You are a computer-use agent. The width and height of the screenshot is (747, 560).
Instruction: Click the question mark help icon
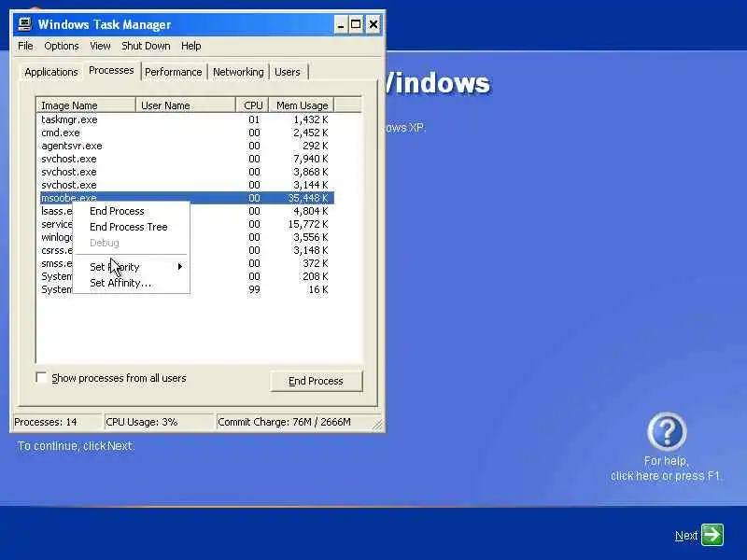click(667, 431)
